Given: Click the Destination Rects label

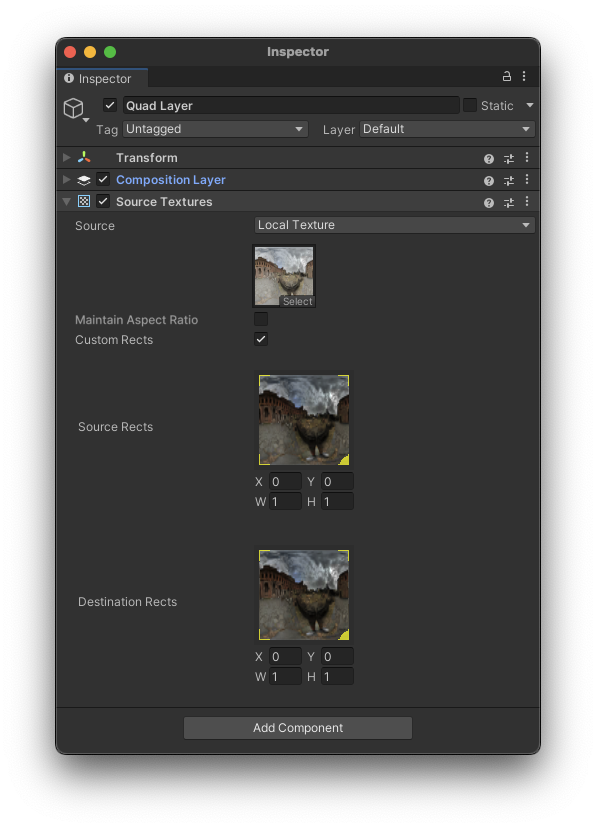Looking at the screenshot, I should [x=127, y=601].
